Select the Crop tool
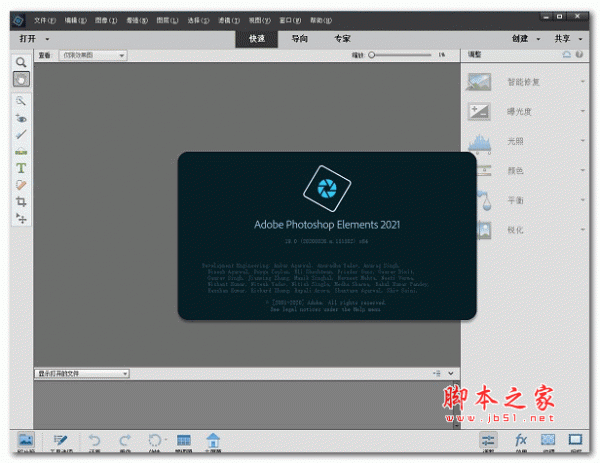The height and width of the screenshot is (463, 600). (21, 202)
